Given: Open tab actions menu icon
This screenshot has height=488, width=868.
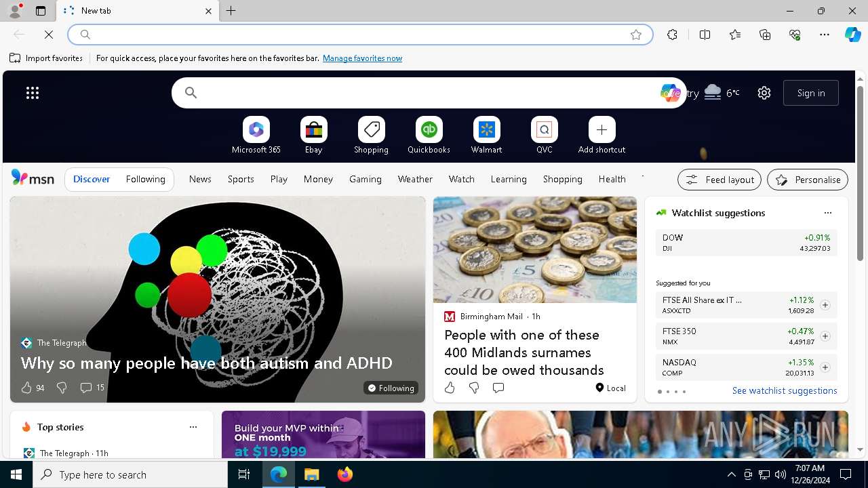Looking at the screenshot, I should click(x=41, y=11).
